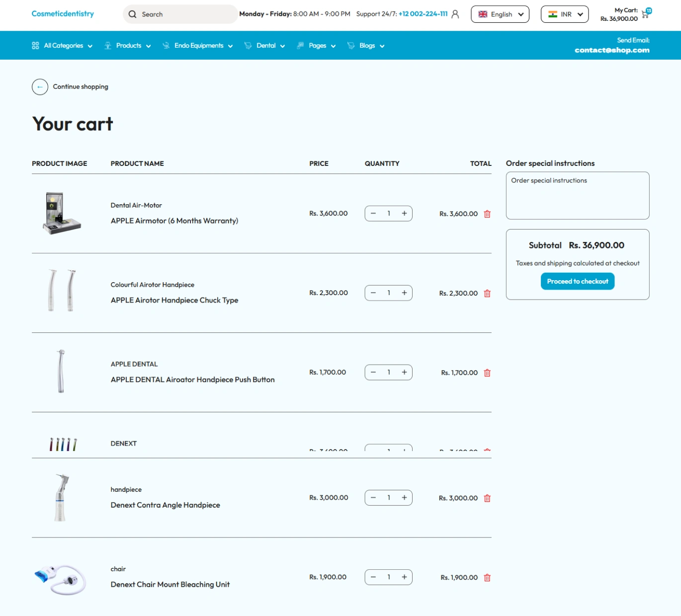Call support number +12 002-224-111
The height and width of the screenshot is (616, 681).
pos(423,14)
